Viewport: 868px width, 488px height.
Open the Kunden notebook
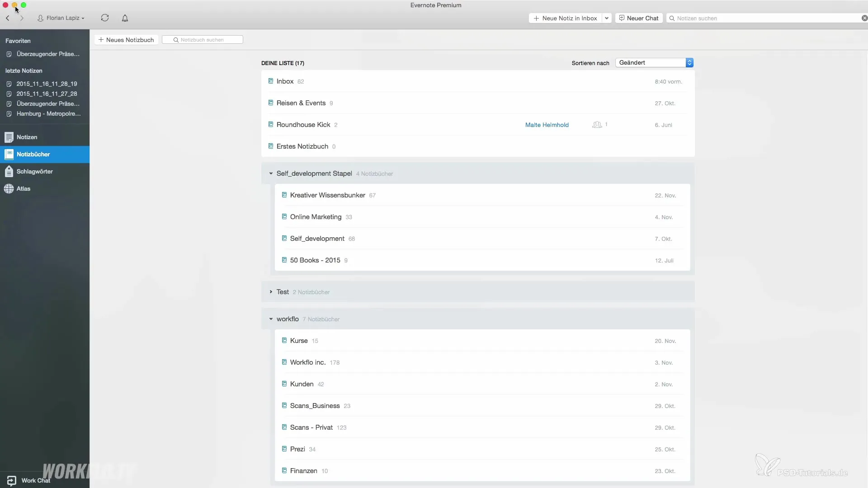click(x=482, y=384)
